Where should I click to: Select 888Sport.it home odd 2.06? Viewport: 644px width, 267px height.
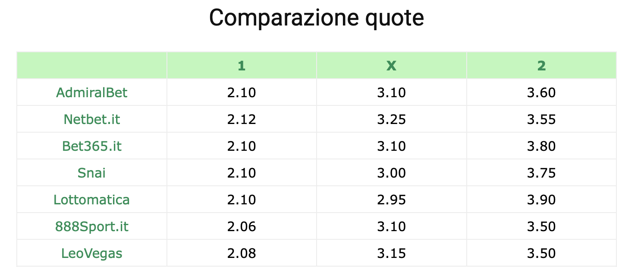coord(242,226)
